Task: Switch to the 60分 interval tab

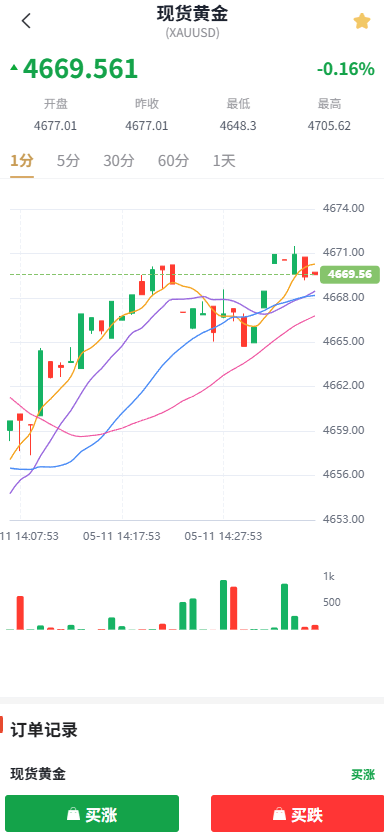Action: pos(173,161)
